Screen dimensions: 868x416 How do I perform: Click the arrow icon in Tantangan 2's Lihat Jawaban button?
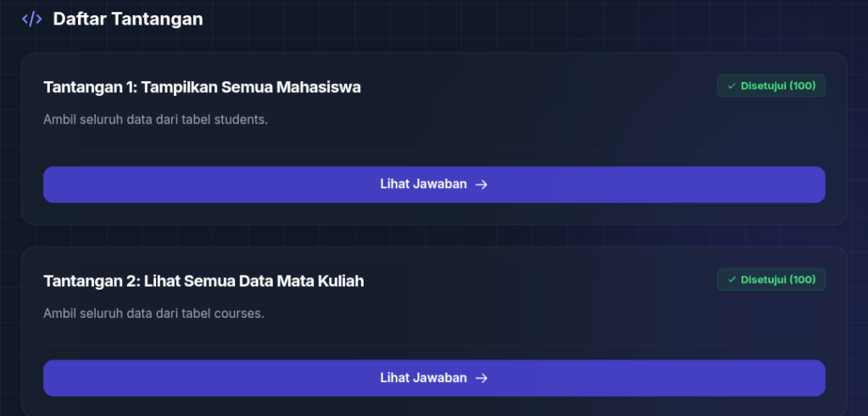[x=481, y=378]
